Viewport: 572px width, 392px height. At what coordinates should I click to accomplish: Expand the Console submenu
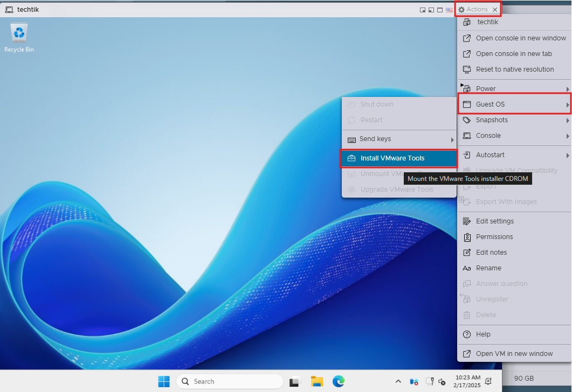click(514, 136)
